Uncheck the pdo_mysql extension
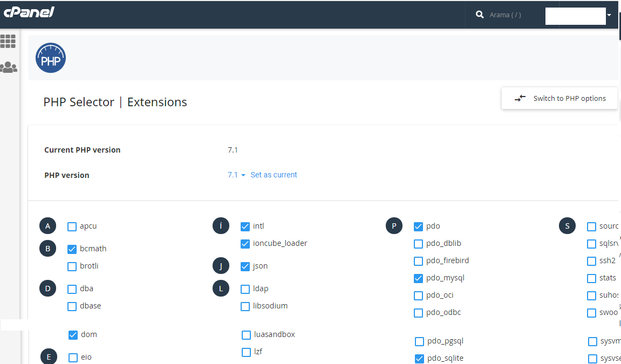 418,279
